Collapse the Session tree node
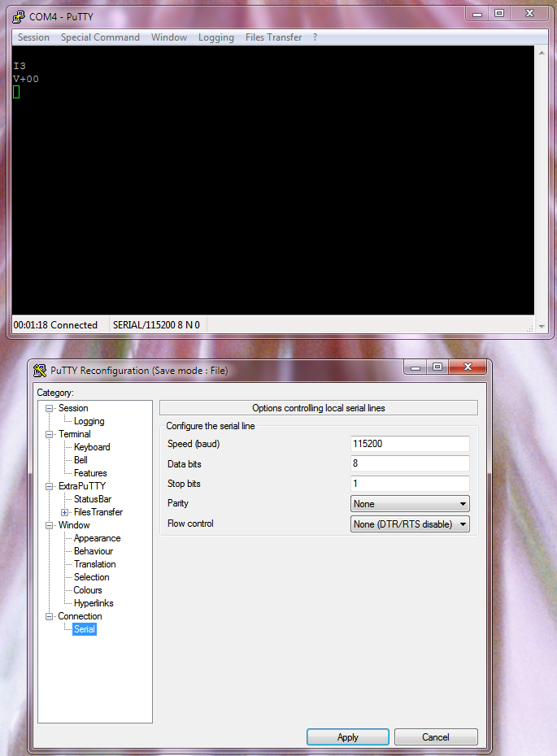Image resolution: width=557 pixels, height=756 pixels. tap(49, 408)
